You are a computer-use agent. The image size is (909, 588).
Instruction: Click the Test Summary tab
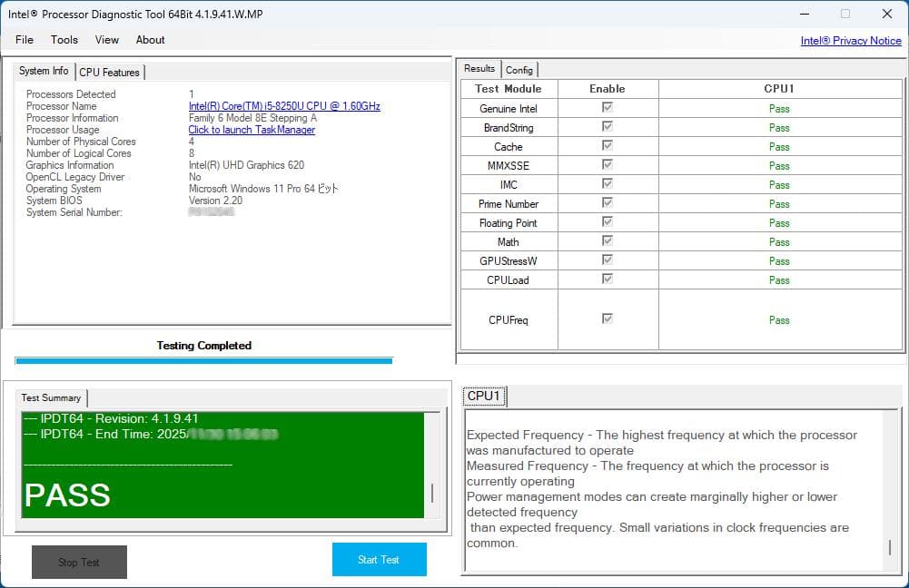click(51, 397)
